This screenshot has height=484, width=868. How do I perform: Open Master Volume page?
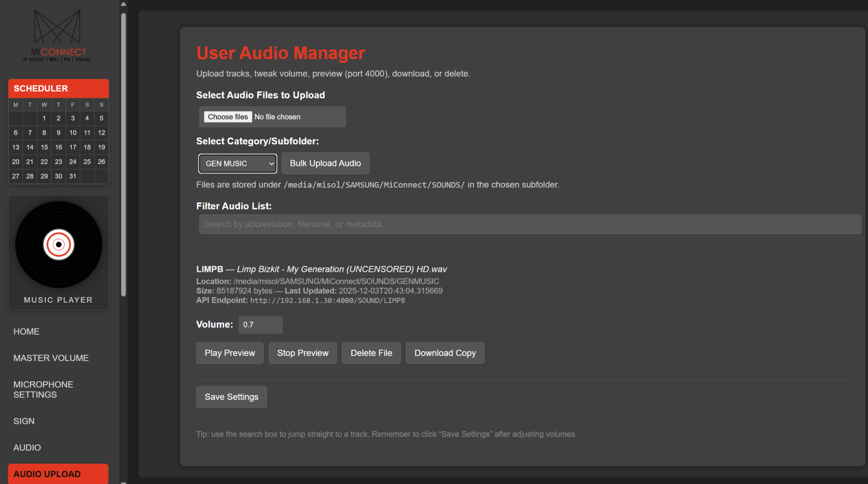[x=51, y=358]
